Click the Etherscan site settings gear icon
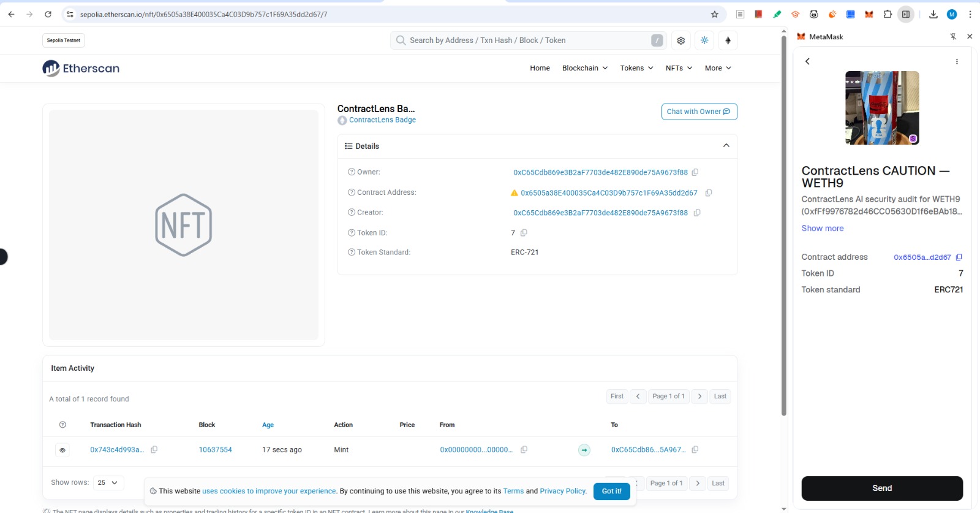Viewport: 980px width, 513px height. point(681,40)
